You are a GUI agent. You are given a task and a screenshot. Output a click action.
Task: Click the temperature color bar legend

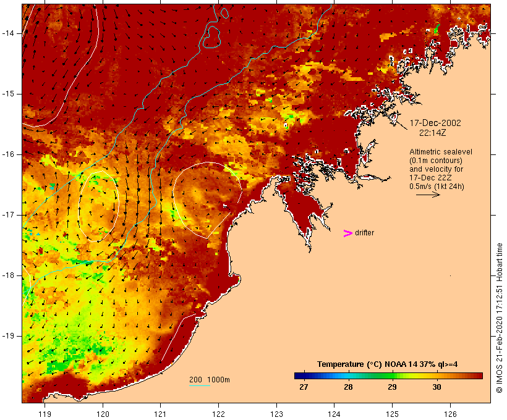pos(388,376)
